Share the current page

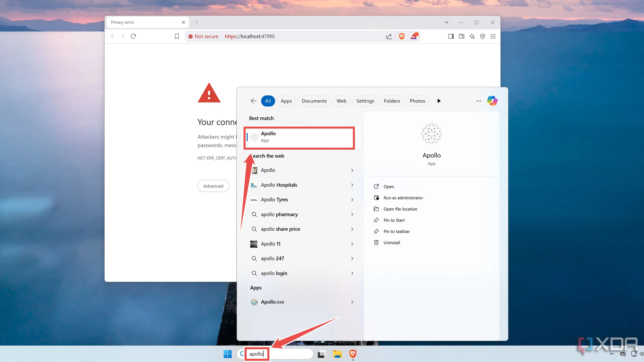point(389,36)
